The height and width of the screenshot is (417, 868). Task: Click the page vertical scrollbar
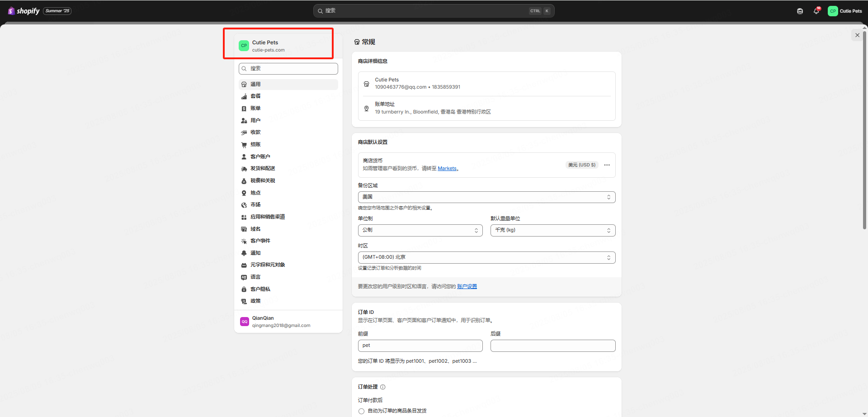pyautogui.click(x=865, y=130)
